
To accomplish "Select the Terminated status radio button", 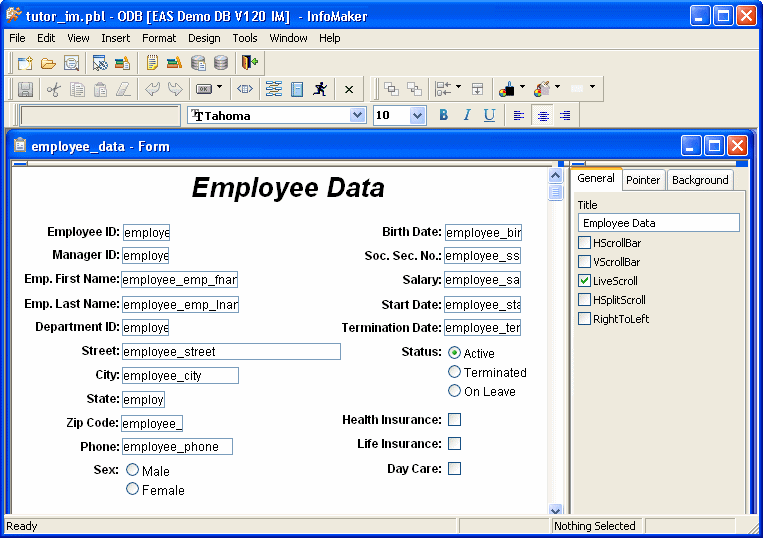I will pos(454,372).
